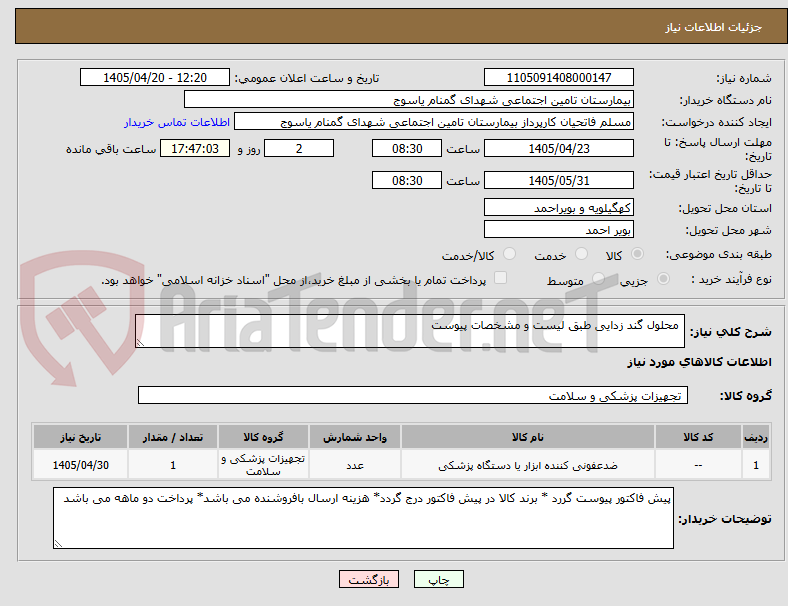Click the deadline time 08:30 beside 1405/04/23

coord(407,148)
